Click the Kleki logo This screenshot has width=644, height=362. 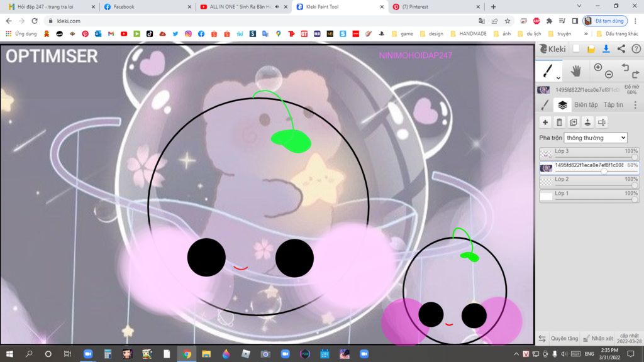[x=552, y=49]
